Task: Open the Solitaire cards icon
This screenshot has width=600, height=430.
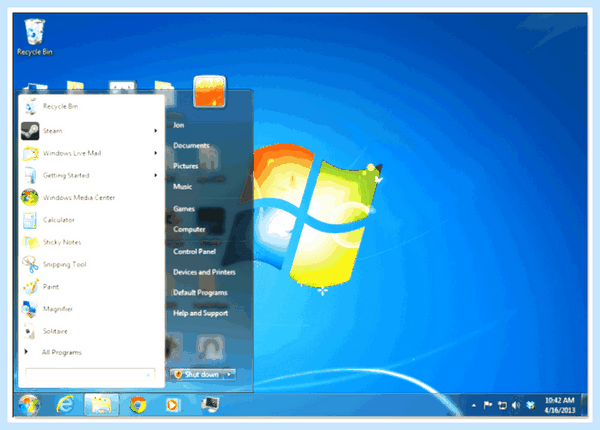Action: point(30,331)
